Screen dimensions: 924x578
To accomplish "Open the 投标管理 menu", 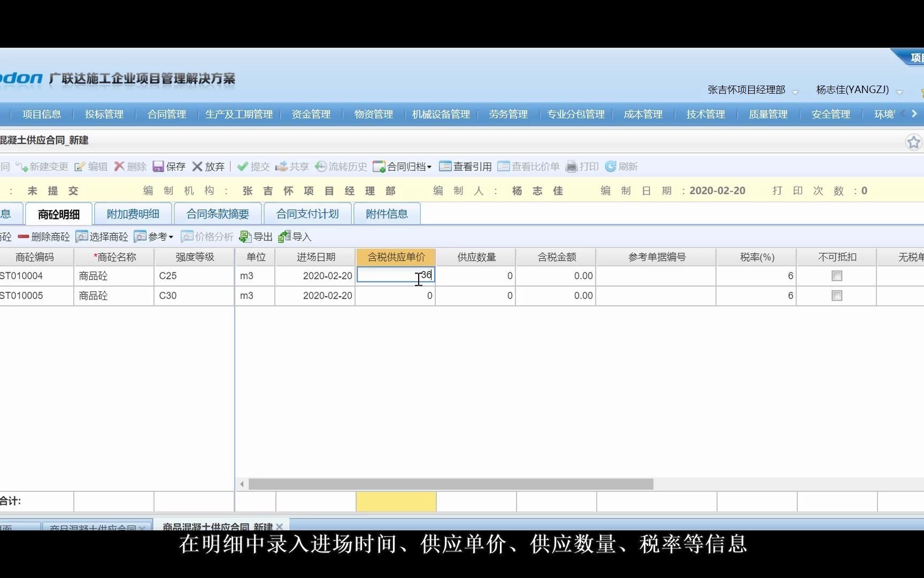I will pyautogui.click(x=104, y=114).
